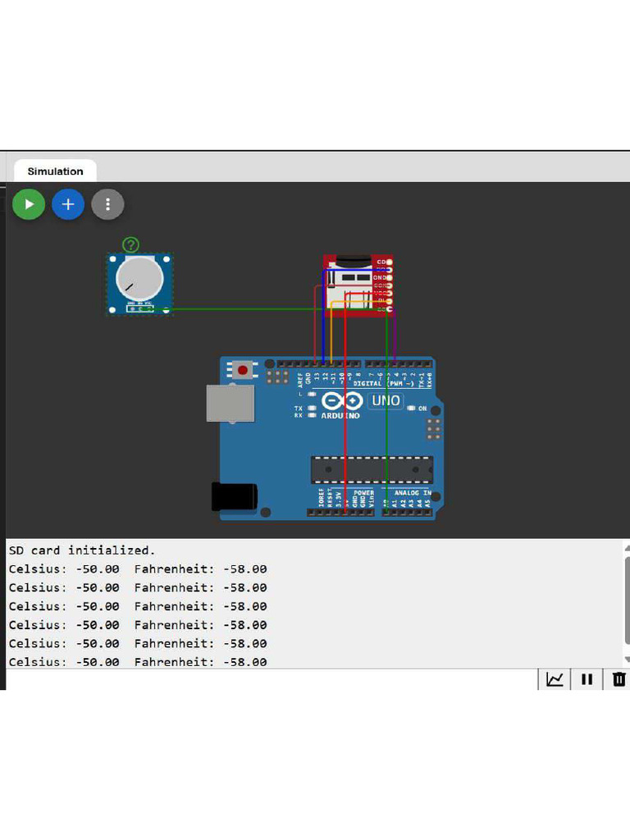Click the Arduino black power jack

tap(234, 496)
